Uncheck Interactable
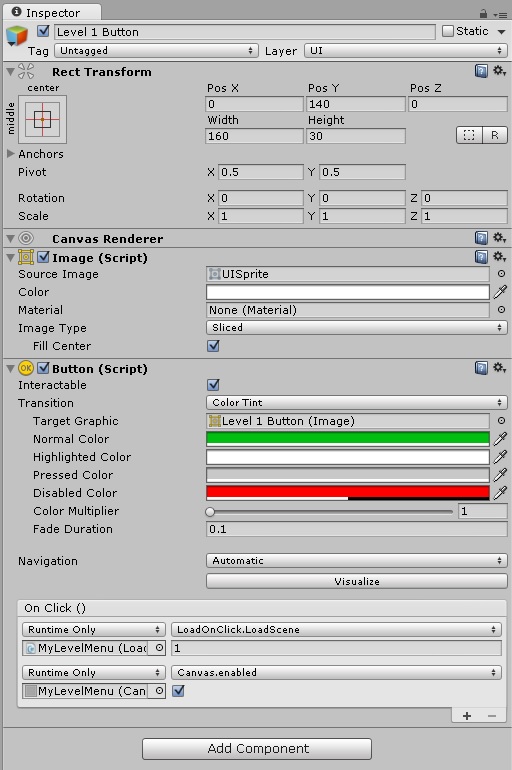Screen dimensions: 512x770 213,385
